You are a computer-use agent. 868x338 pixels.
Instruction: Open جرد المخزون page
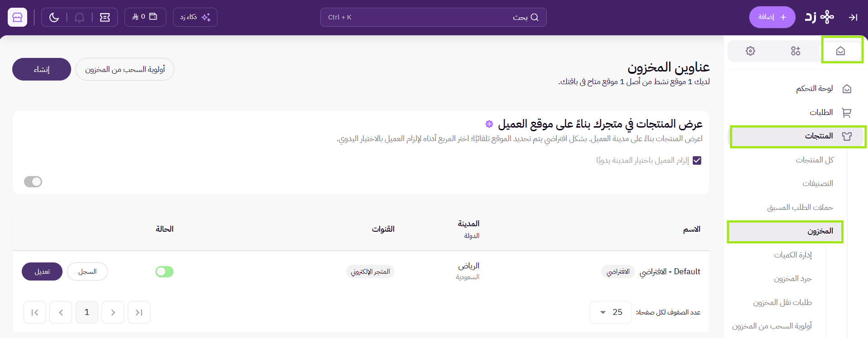coord(793,278)
